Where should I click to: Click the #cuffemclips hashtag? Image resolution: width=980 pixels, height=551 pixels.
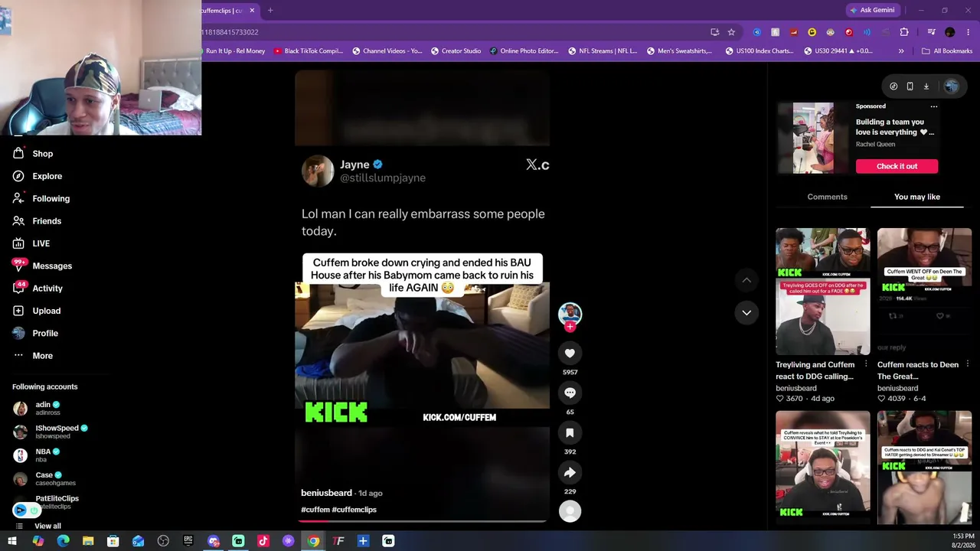click(x=354, y=510)
